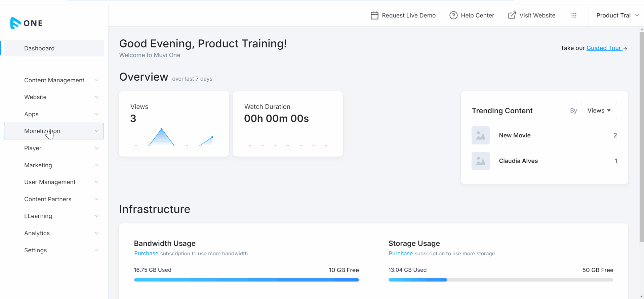
Task: Click the Storage Usage progress bar
Action: pos(500,280)
